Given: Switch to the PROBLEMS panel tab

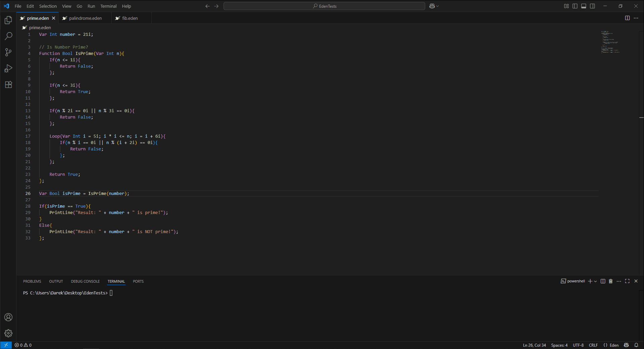Looking at the screenshot, I should tap(32, 281).
